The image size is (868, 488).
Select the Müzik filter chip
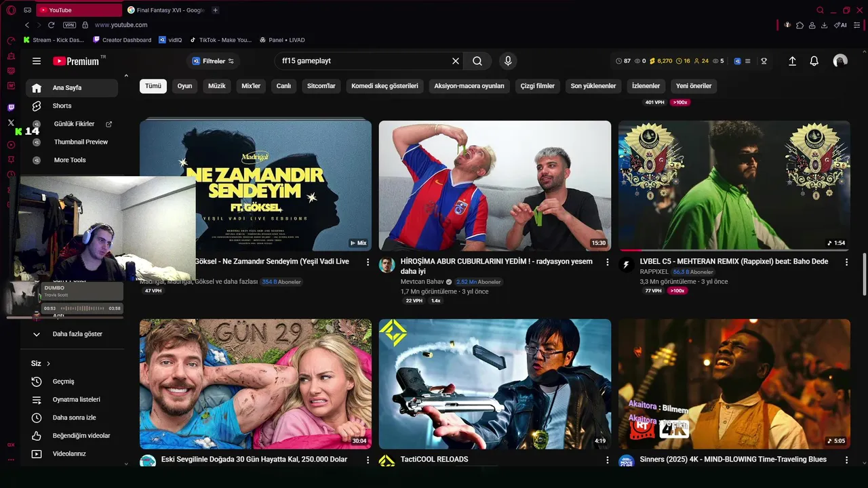(217, 86)
